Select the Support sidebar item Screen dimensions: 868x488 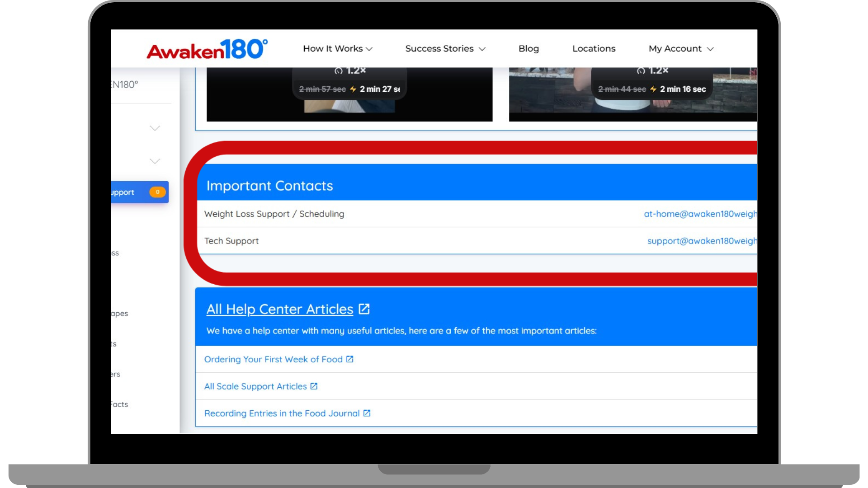140,192
